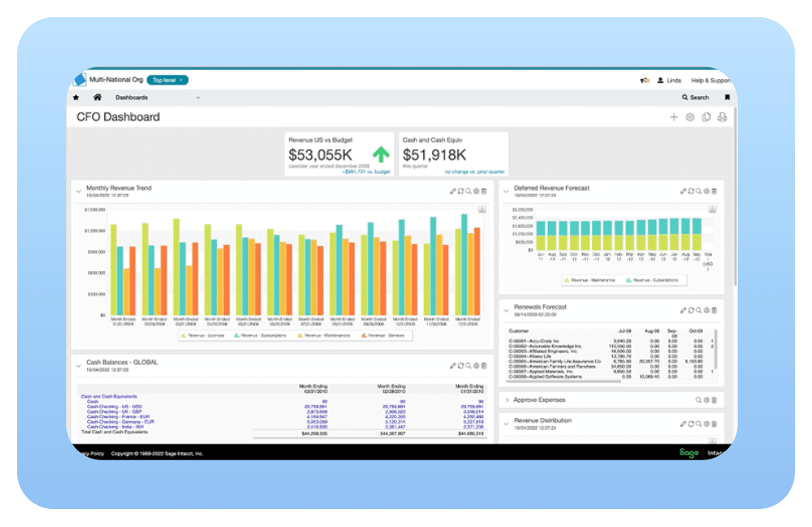
Task: Open the announcements megaphone icon
Action: 645,80
